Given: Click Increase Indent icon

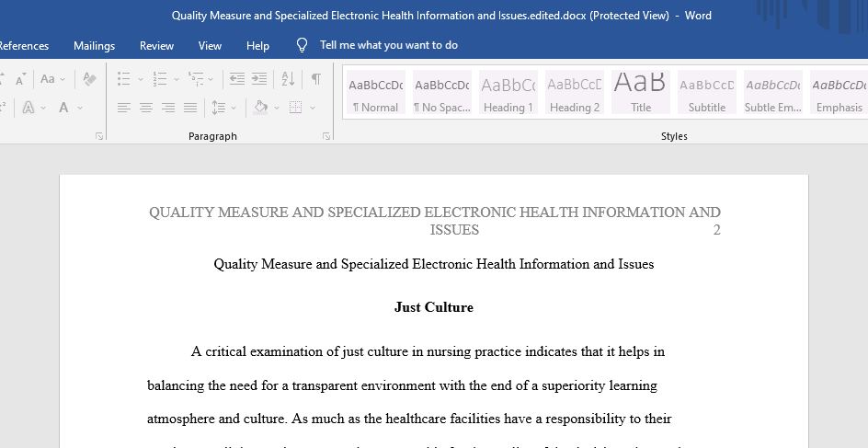Looking at the screenshot, I should click(259, 79).
